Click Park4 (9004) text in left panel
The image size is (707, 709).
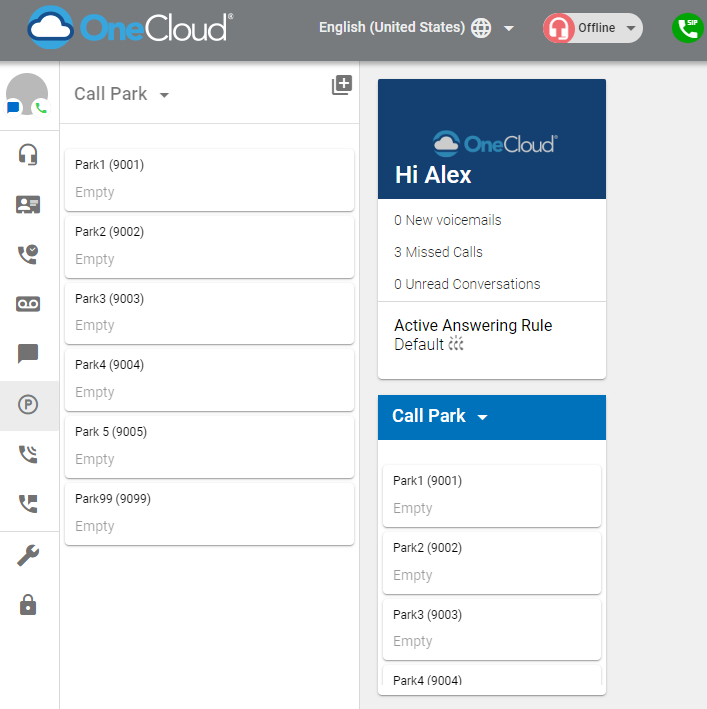click(109, 365)
